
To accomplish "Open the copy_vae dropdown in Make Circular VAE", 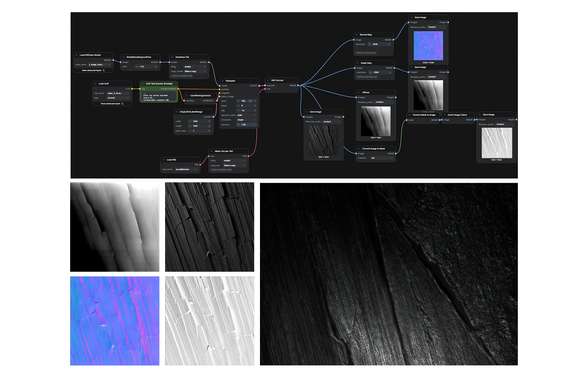I will 234,165.
